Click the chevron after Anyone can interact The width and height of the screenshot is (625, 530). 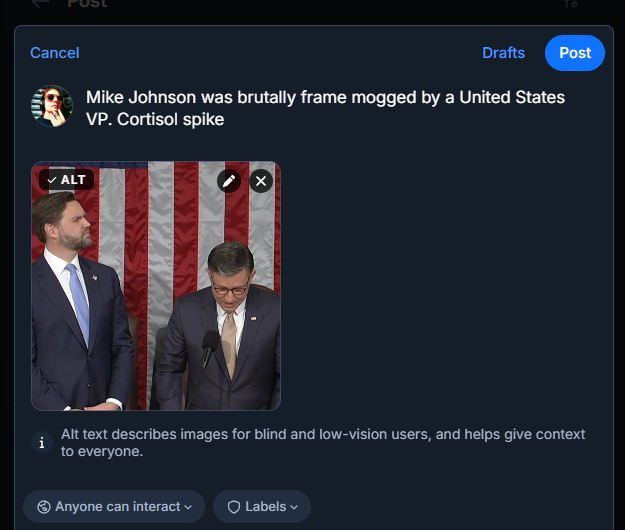click(x=188, y=507)
